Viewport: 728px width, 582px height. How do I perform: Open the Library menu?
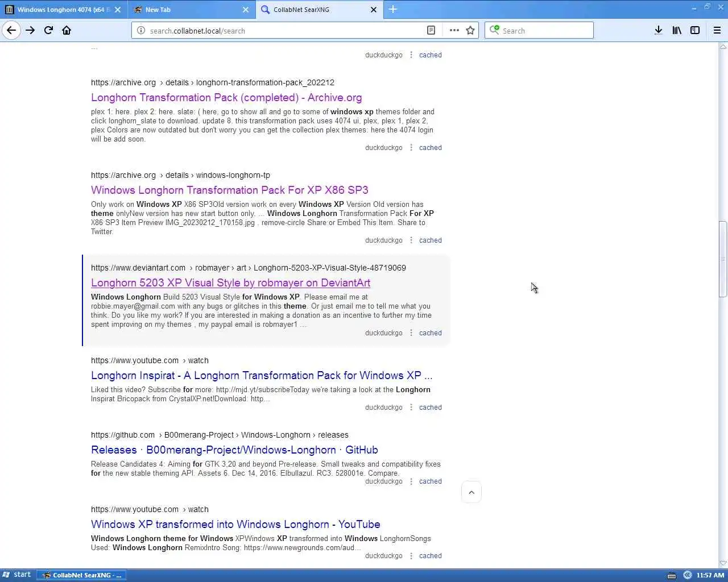click(x=677, y=30)
